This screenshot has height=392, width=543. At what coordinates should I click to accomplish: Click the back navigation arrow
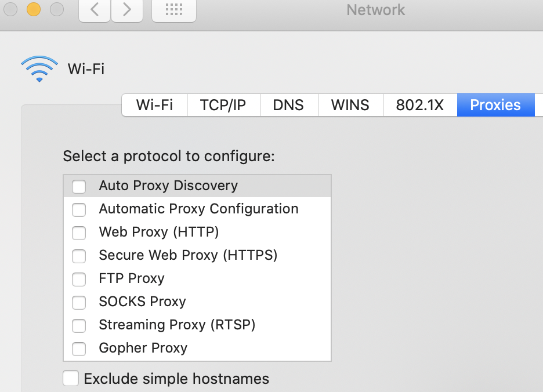click(x=95, y=10)
